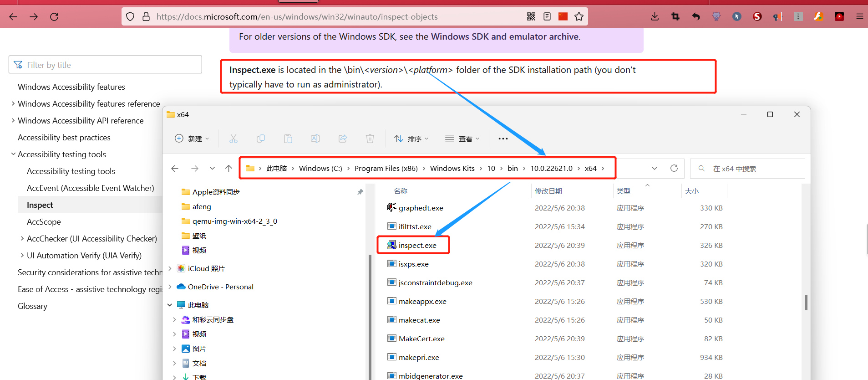Collapse 此电脑 tree node

coord(170,305)
